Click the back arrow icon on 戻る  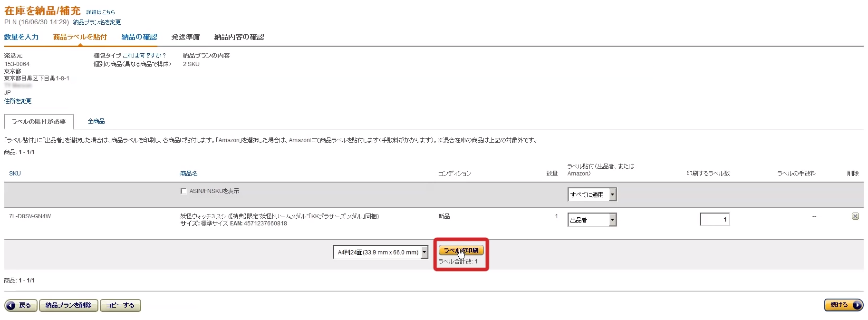click(11, 305)
